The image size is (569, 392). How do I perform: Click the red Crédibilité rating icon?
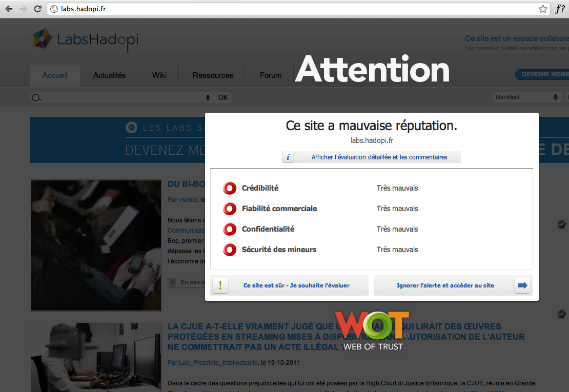(x=230, y=188)
